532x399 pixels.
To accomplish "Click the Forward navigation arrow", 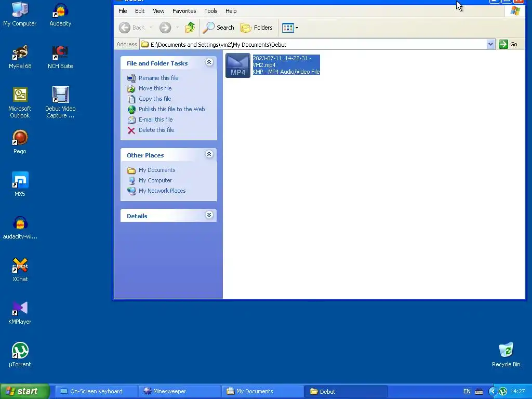I will point(165,28).
